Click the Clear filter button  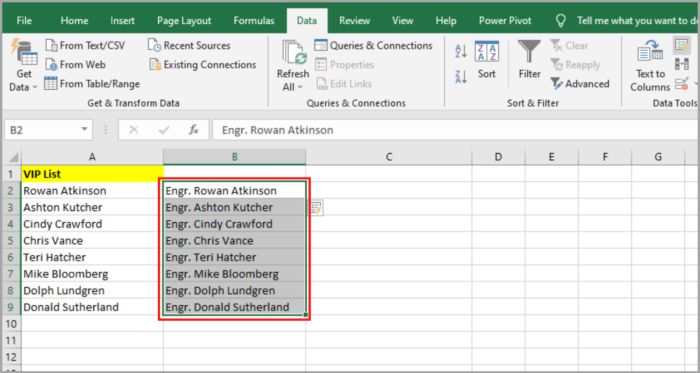pyautogui.click(x=569, y=46)
